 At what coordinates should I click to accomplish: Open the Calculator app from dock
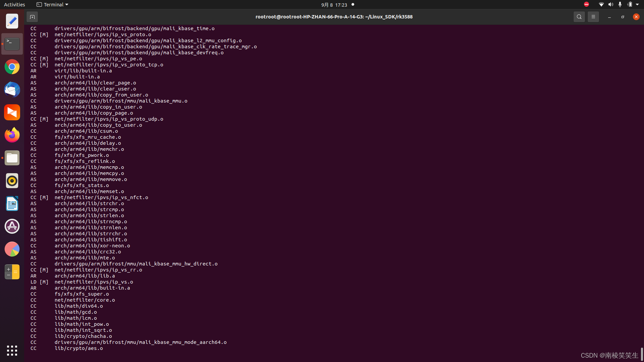point(12,272)
